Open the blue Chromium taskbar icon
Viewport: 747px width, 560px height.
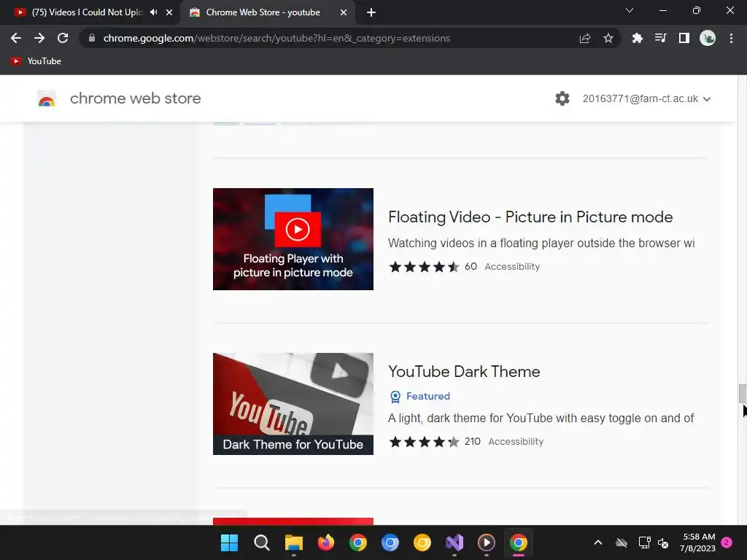pos(390,542)
